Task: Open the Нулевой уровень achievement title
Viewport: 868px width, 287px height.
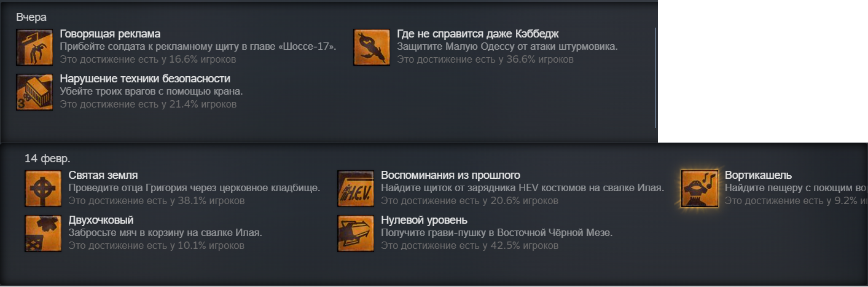Action: pyautogui.click(x=424, y=220)
